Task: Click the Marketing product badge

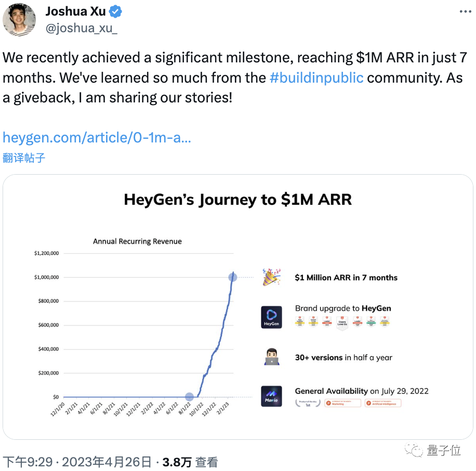Action: pyautogui.click(x=343, y=403)
